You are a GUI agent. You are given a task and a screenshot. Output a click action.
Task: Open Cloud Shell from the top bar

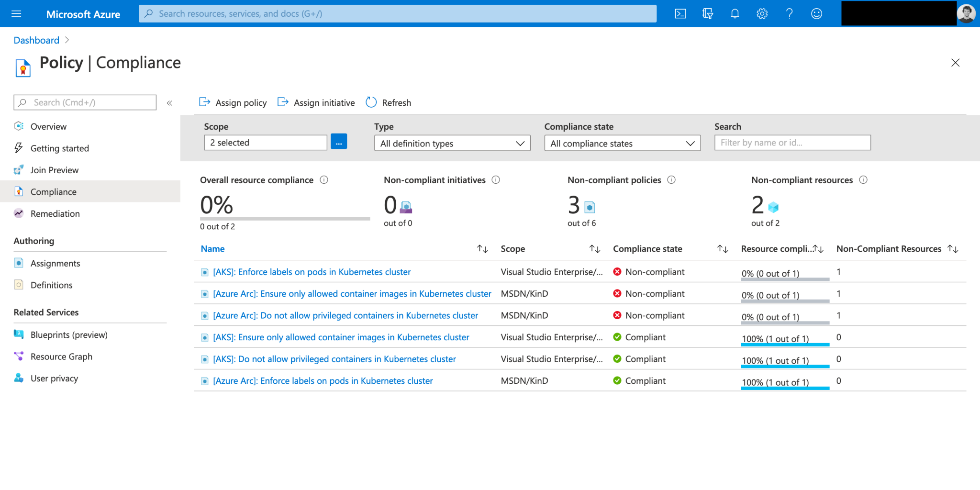(x=680, y=13)
